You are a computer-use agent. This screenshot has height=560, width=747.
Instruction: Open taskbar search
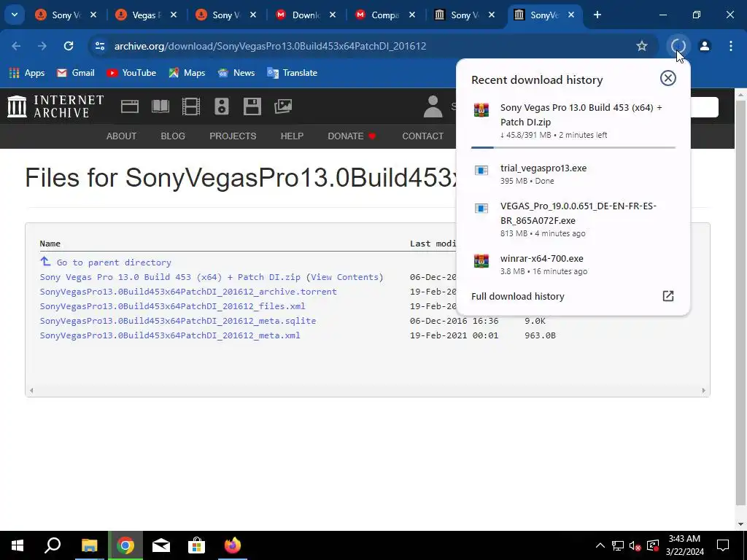(53, 545)
